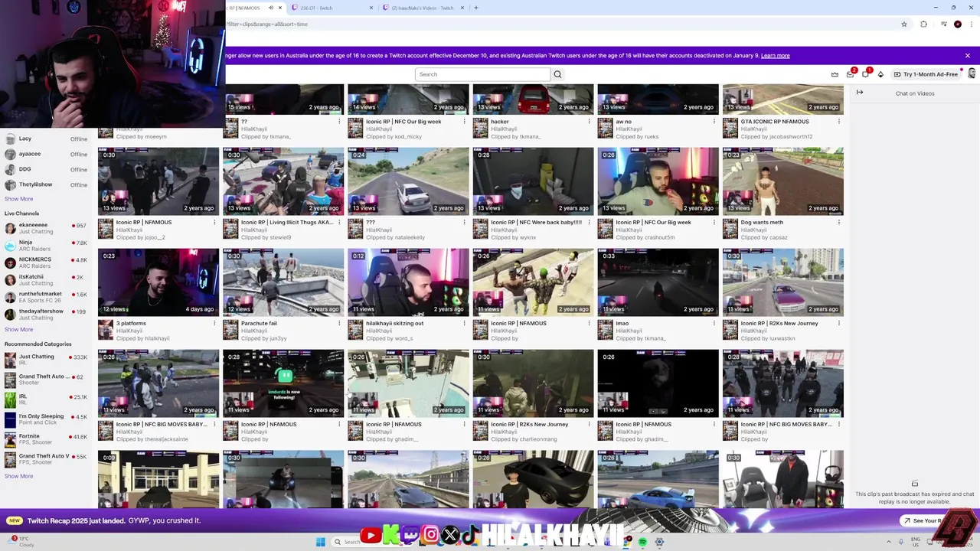Open itsKatchii avatar in Live Channels

[10, 280]
